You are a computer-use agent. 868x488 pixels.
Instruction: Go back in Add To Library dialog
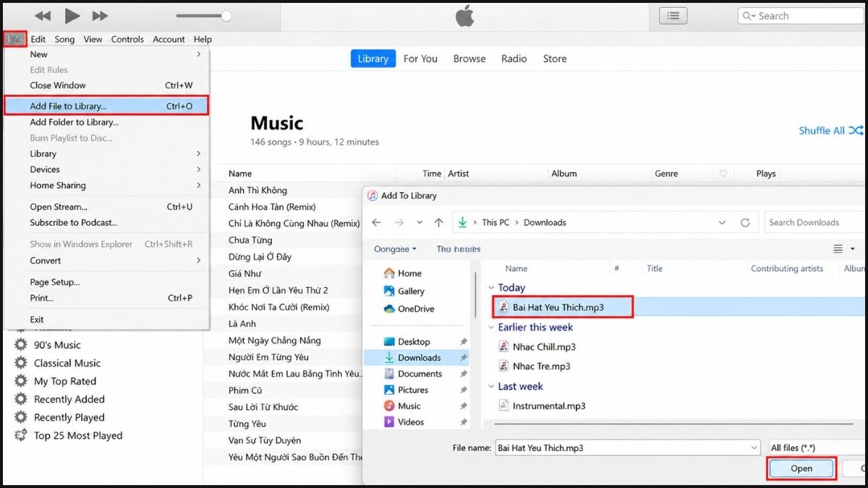[376, 223]
